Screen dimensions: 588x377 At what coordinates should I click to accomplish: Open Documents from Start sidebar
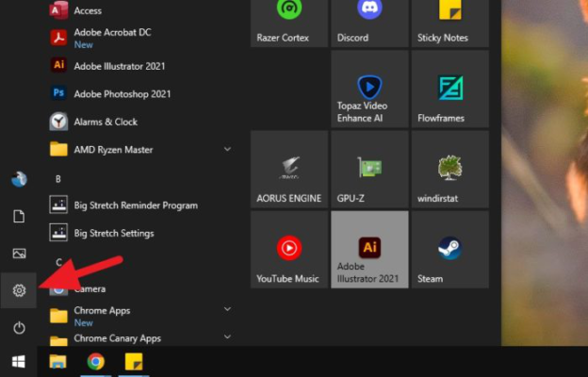pyautogui.click(x=19, y=217)
